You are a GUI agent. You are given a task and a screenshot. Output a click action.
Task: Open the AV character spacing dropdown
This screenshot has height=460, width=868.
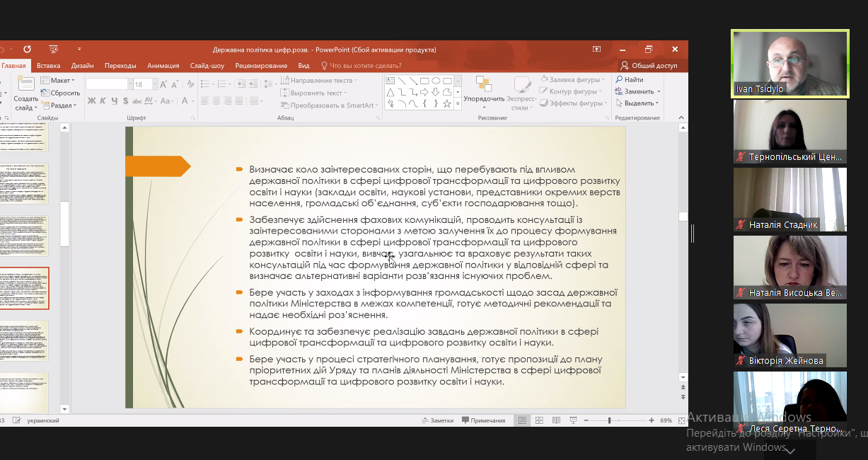pos(151,101)
